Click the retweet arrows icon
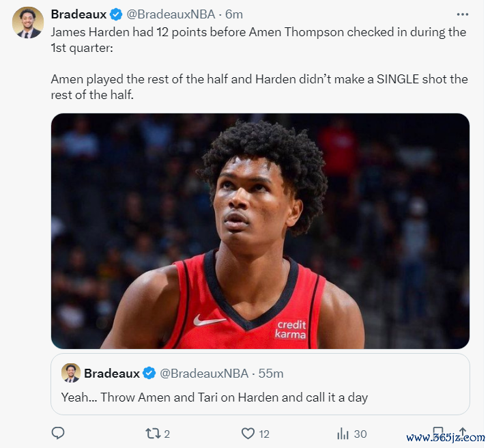Image resolution: width=490 pixels, height=448 pixels. (x=153, y=434)
